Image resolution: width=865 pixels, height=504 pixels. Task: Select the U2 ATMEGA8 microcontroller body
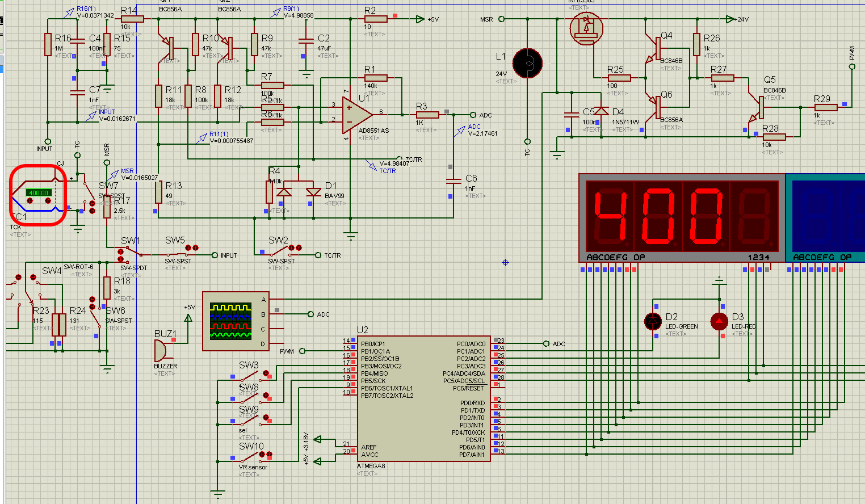click(424, 398)
